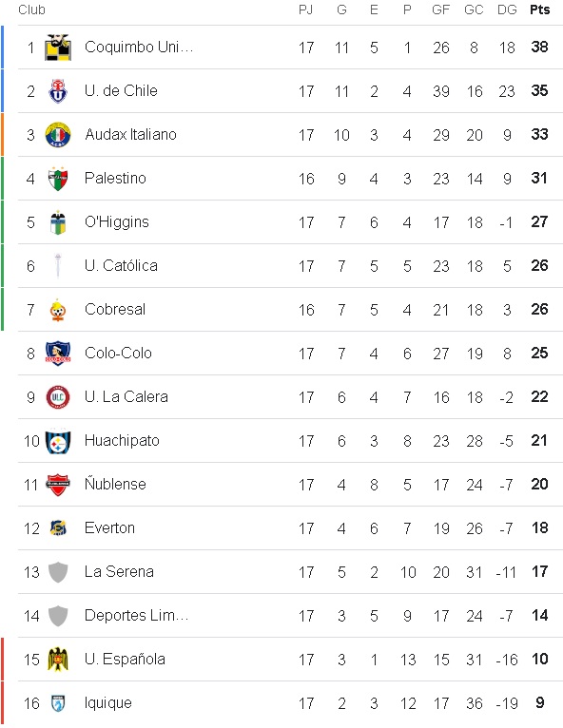Click the DG column header
The height and width of the screenshot is (728, 563).
507,10
